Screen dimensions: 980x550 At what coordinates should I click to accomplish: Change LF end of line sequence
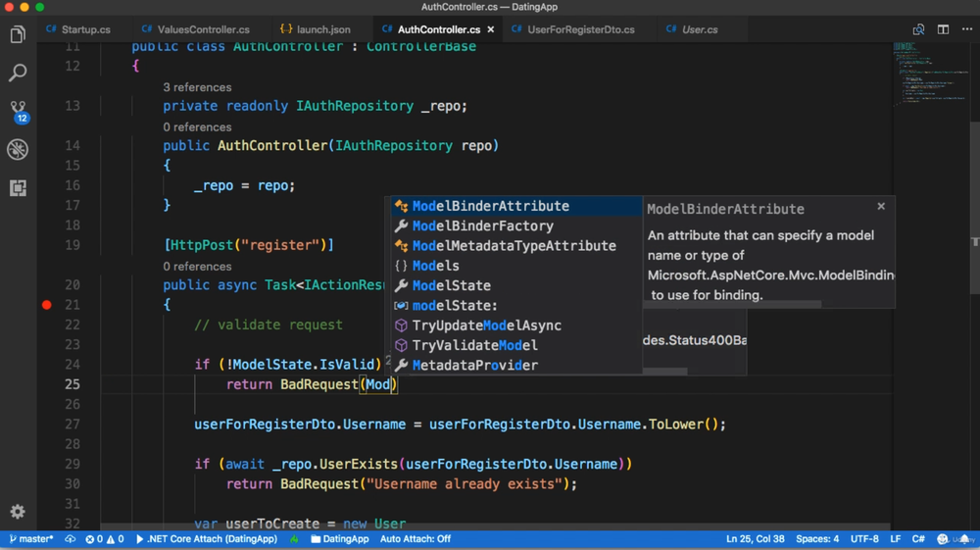coord(896,539)
